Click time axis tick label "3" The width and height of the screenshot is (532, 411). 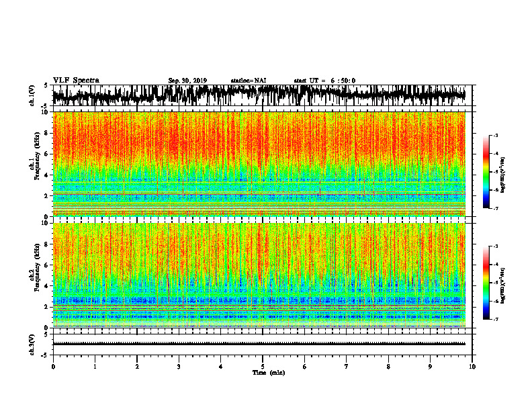coord(179,367)
